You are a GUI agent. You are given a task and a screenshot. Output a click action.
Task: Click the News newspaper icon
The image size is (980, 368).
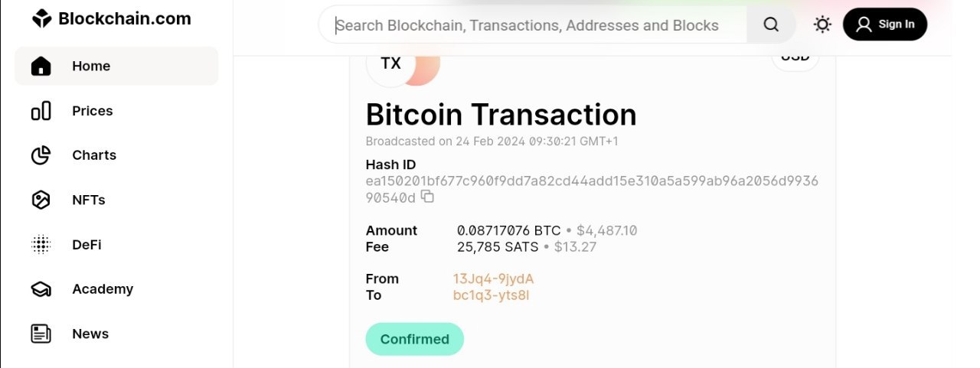coord(41,334)
